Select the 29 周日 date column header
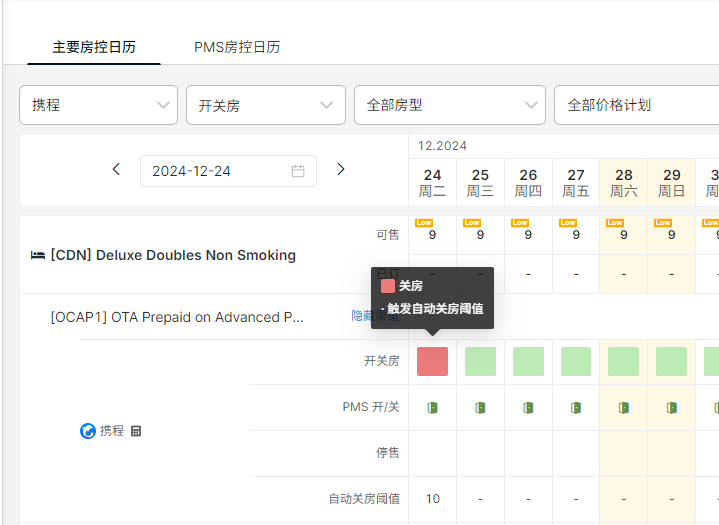The image size is (719, 525). coord(671,182)
